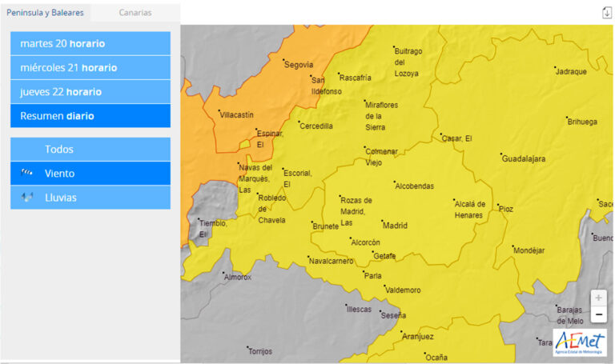The image size is (615, 364).
Task: Open miércoles 21 horario forecast
Action: pos(90,68)
